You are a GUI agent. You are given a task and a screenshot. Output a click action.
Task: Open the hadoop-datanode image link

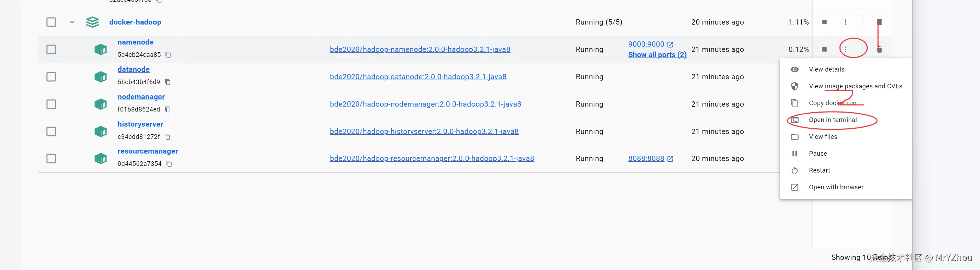pos(418,77)
